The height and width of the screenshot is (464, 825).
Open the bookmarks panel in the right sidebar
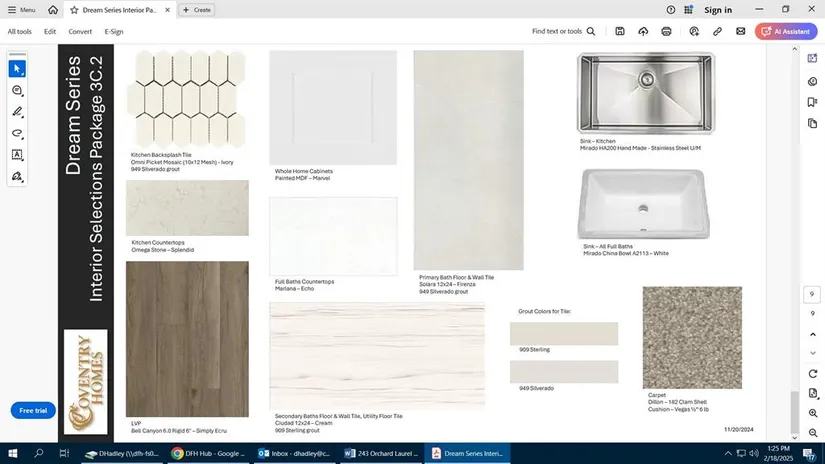click(812, 102)
